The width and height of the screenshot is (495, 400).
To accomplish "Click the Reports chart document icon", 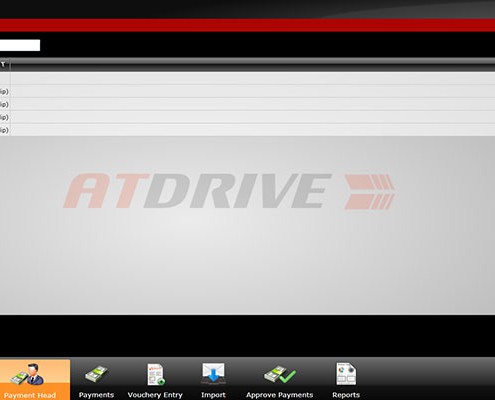I will [346, 374].
